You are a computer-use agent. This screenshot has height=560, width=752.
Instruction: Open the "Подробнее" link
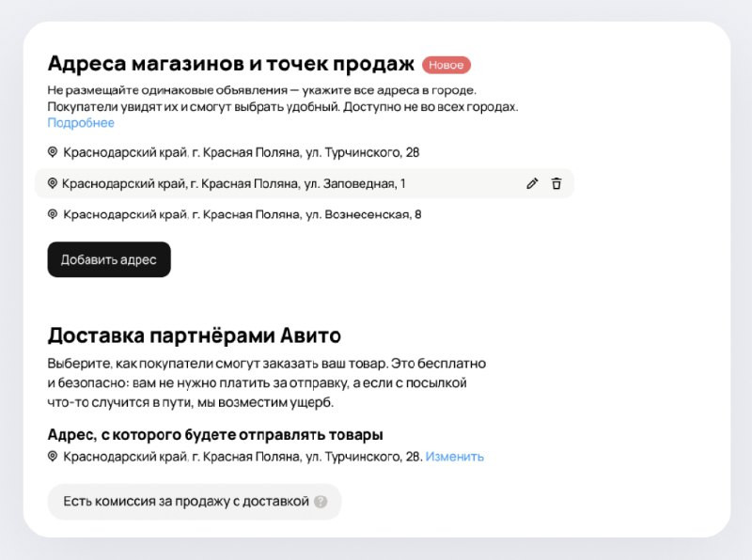click(81, 123)
